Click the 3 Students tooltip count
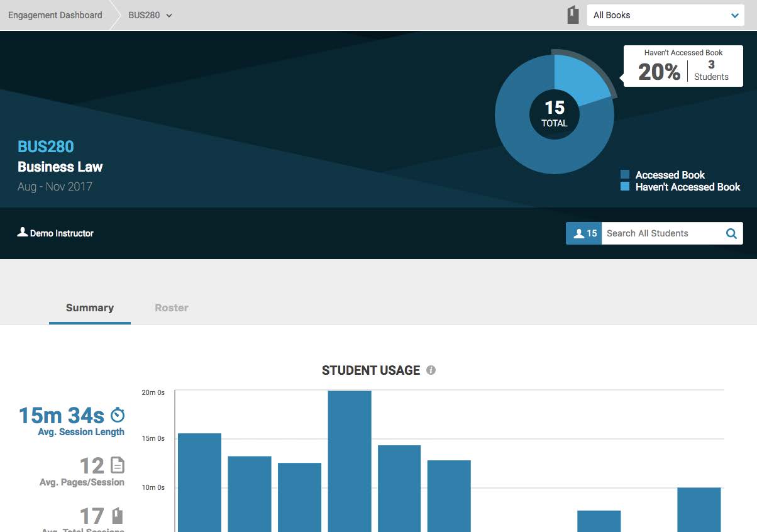The image size is (757, 532). (711, 70)
